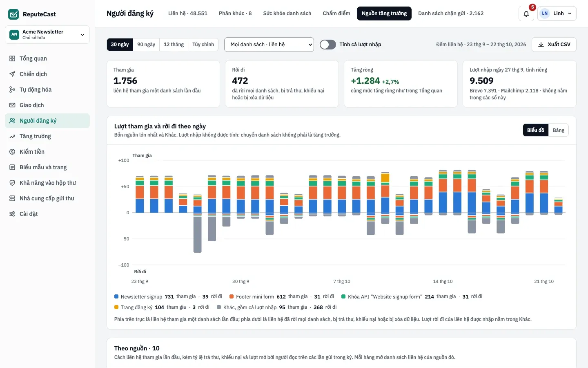This screenshot has width=588, height=368.
Task: Choose the Tùy chỉnh date range button
Action: point(203,45)
